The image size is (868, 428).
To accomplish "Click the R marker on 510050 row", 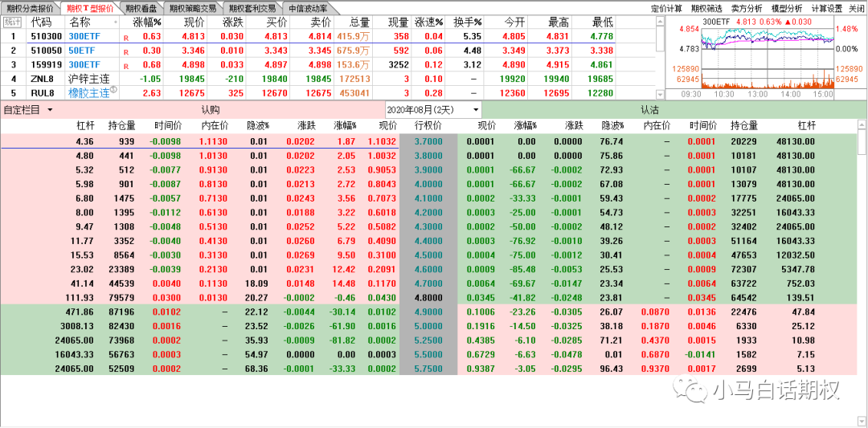I will [x=125, y=52].
